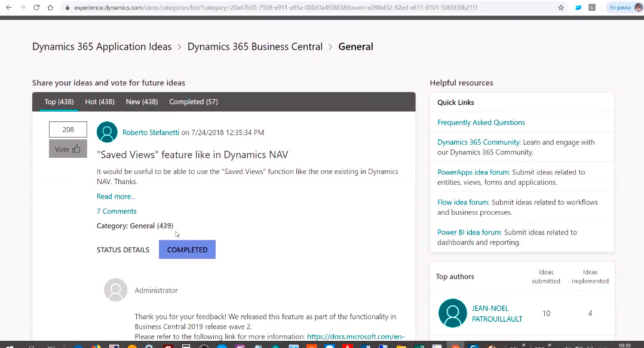This screenshot has width=644, height=348.
Task: Bookmark this page with the star icon
Action: 560,8
